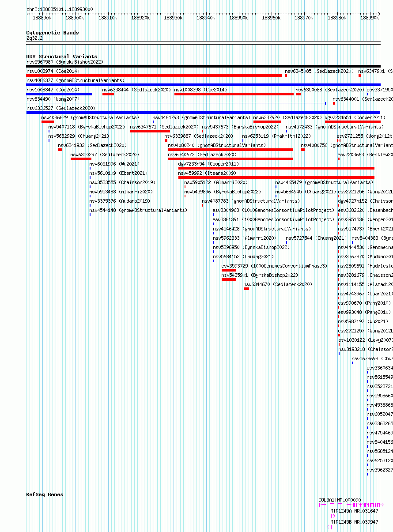Select the COL3A1|NM_000090 gene label

tap(340, 500)
